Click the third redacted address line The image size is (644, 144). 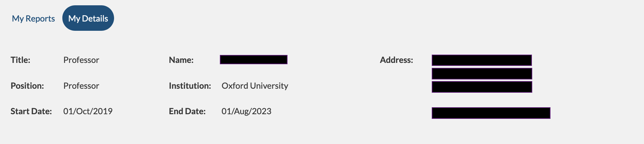482,87
